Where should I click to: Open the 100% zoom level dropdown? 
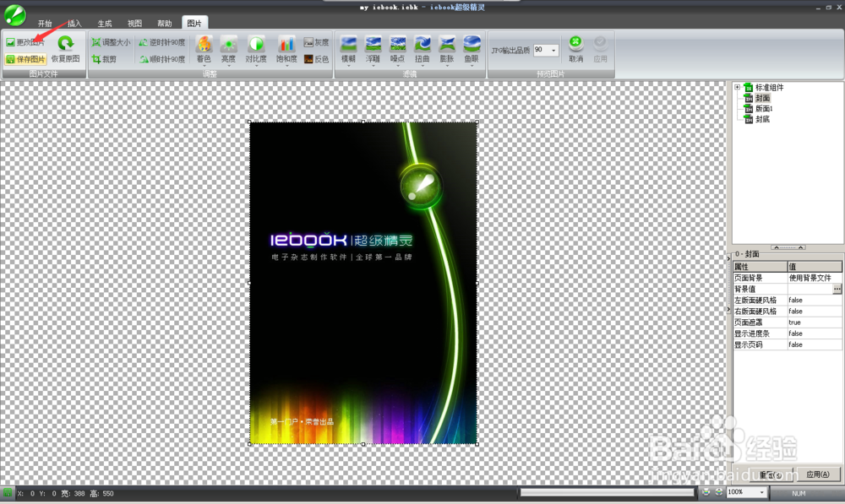(x=761, y=492)
